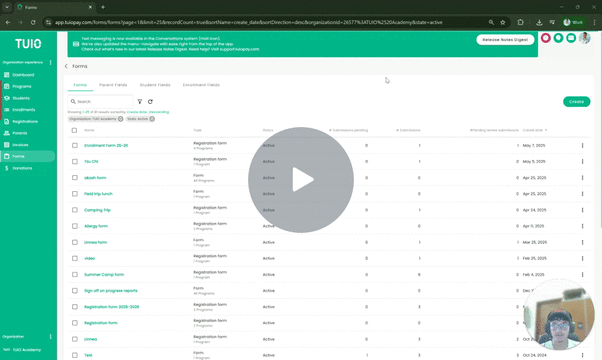Select all forms with header checkbox
This screenshot has height=360, width=602.
pyautogui.click(x=74, y=130)
